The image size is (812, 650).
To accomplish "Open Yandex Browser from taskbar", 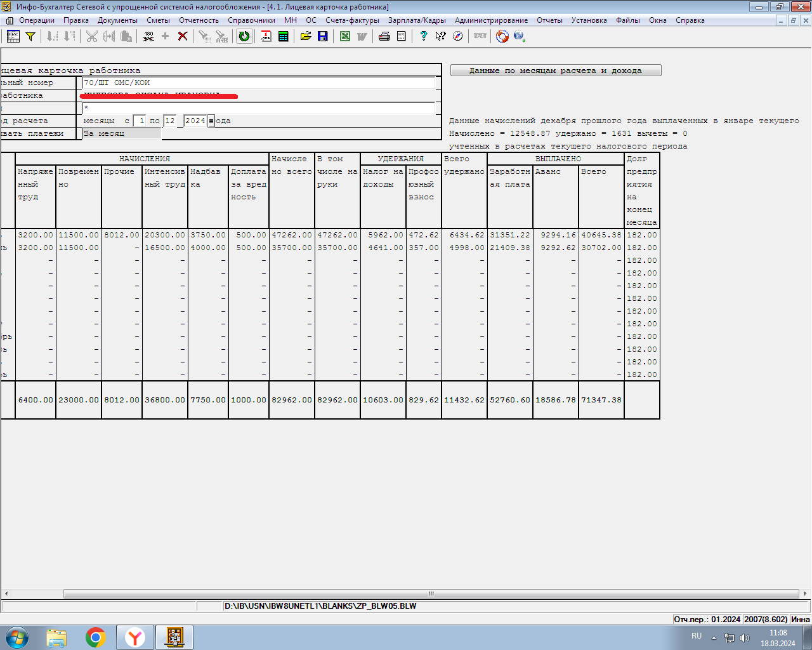I will [135, 637].
